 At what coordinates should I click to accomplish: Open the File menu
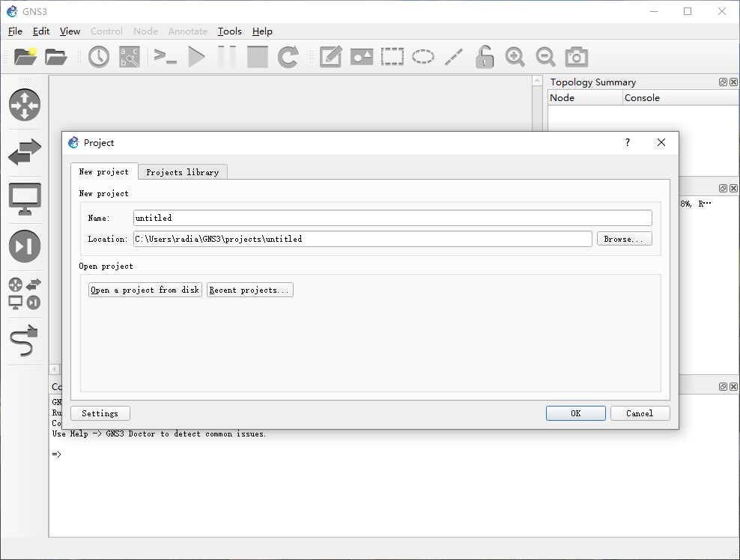pos(15,31)
